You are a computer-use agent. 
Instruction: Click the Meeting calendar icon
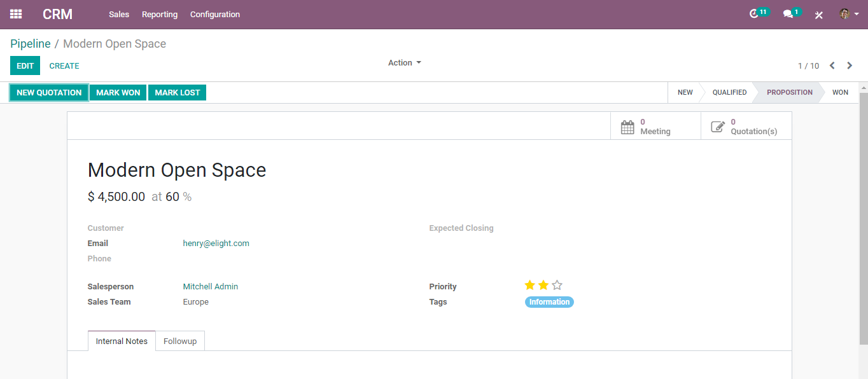(x=627, y=127)
